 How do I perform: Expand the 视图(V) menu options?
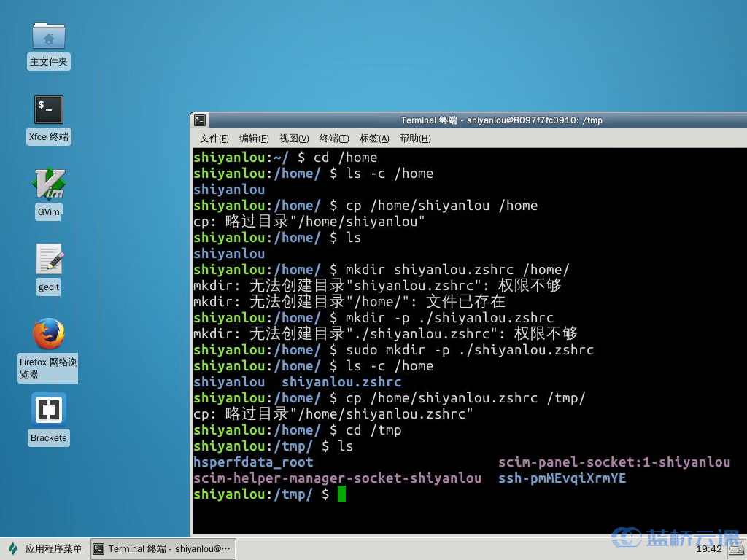click(x=293, y=139)
